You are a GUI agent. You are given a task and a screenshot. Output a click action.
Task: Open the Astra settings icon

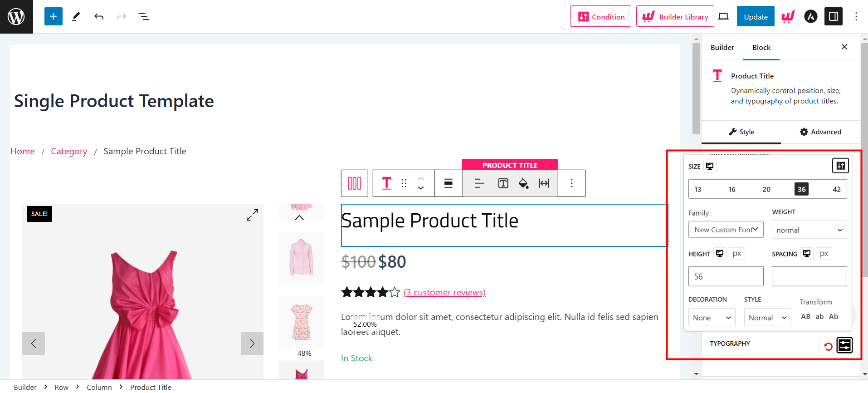811,17
